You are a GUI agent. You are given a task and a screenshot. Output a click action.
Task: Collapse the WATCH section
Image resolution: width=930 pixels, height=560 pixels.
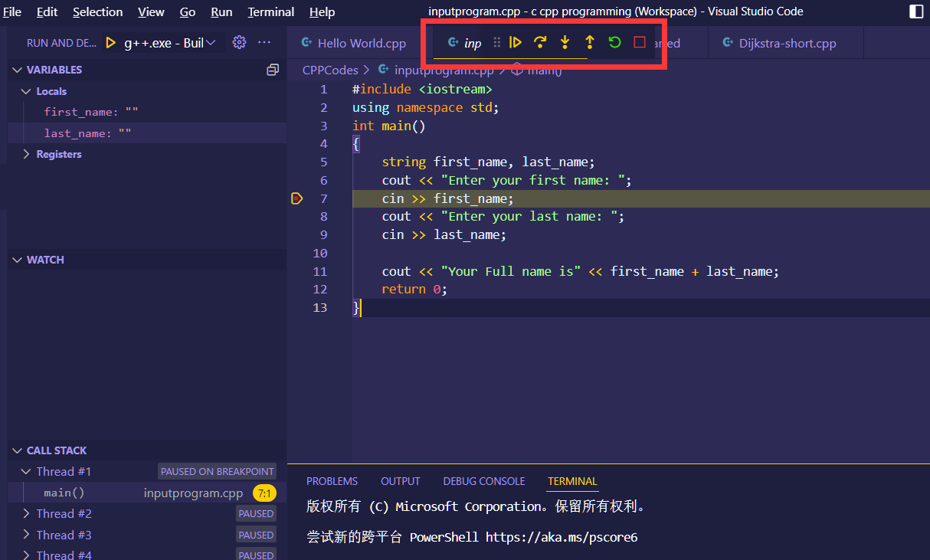[17, 260]
